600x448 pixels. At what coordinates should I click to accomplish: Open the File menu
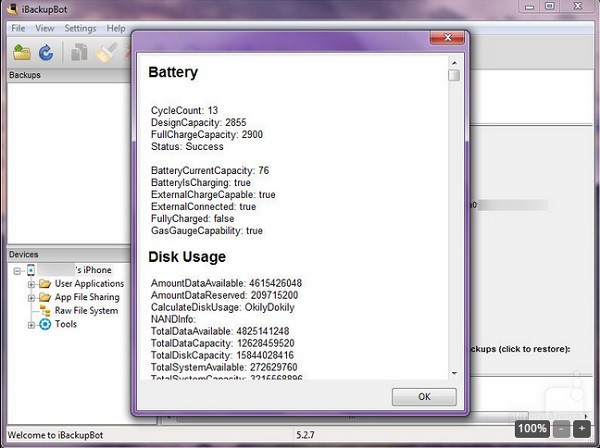click(18, 28)
